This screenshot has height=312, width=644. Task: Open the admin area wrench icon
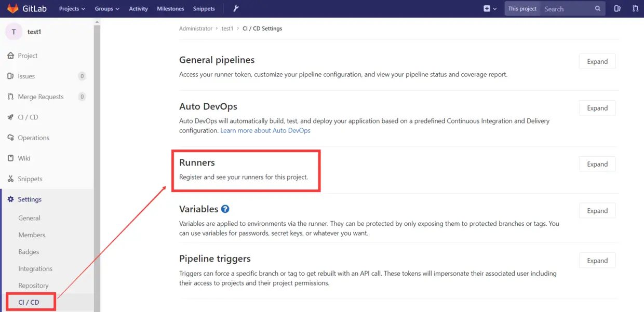[236, 8]
